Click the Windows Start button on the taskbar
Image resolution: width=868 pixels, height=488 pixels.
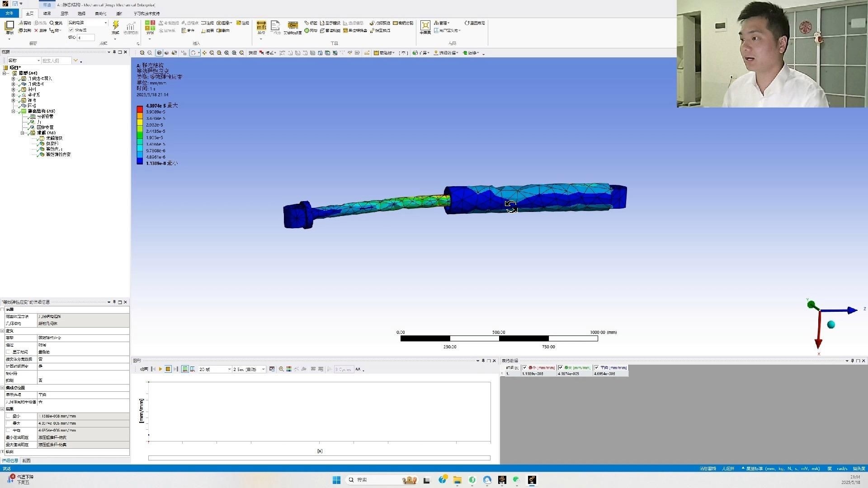(x=336, y=480)
